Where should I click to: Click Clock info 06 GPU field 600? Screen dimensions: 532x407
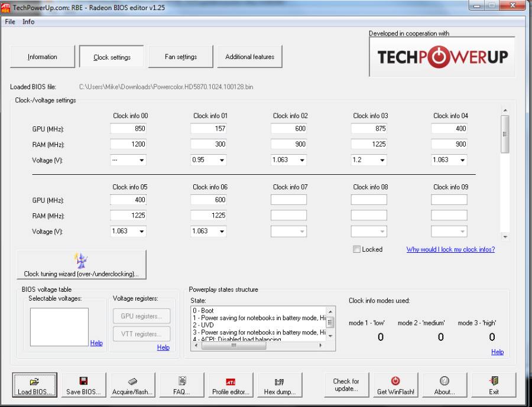tap(208, 200)
